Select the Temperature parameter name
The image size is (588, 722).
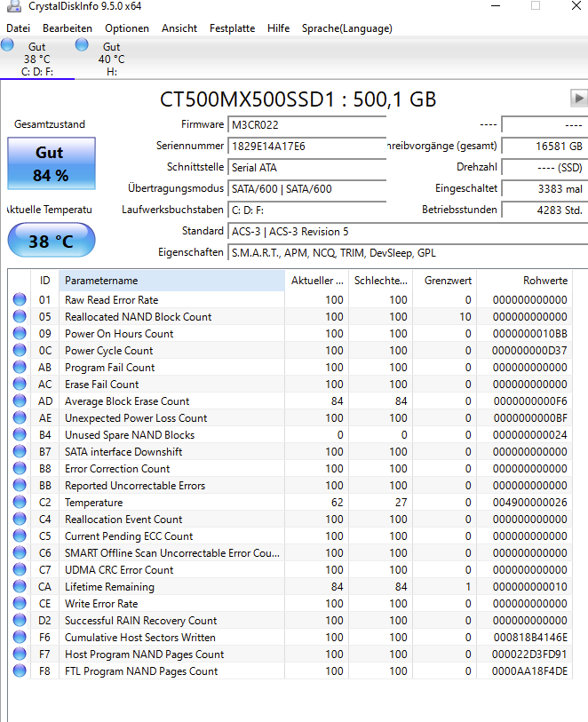pos(94,503)
